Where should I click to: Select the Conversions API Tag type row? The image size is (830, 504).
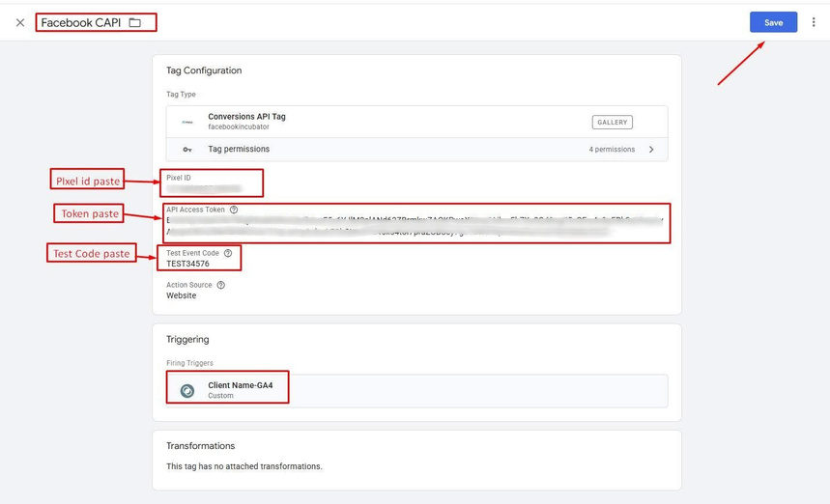pyautogui.click(x=416, y=122)
